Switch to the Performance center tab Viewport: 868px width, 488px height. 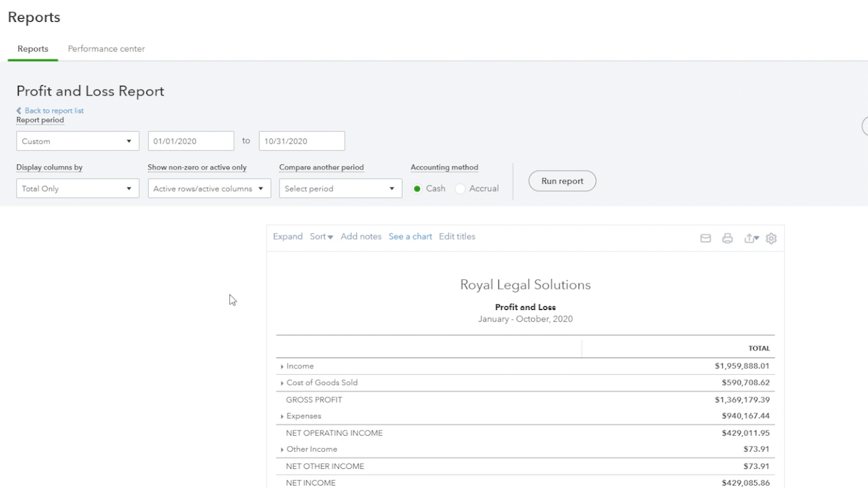point(106,48)
